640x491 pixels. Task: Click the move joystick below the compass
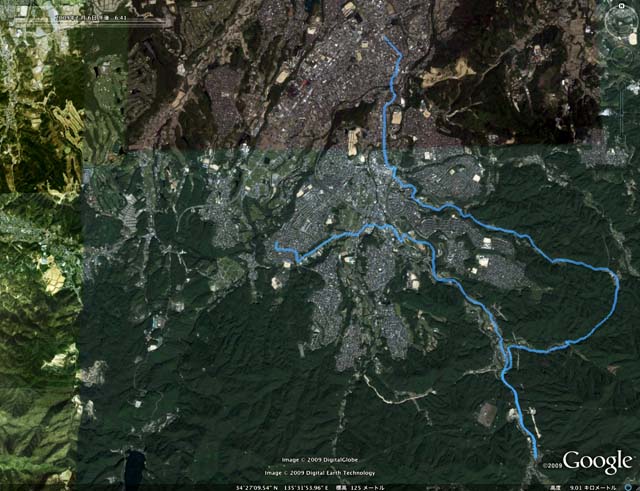click(622, 56)
